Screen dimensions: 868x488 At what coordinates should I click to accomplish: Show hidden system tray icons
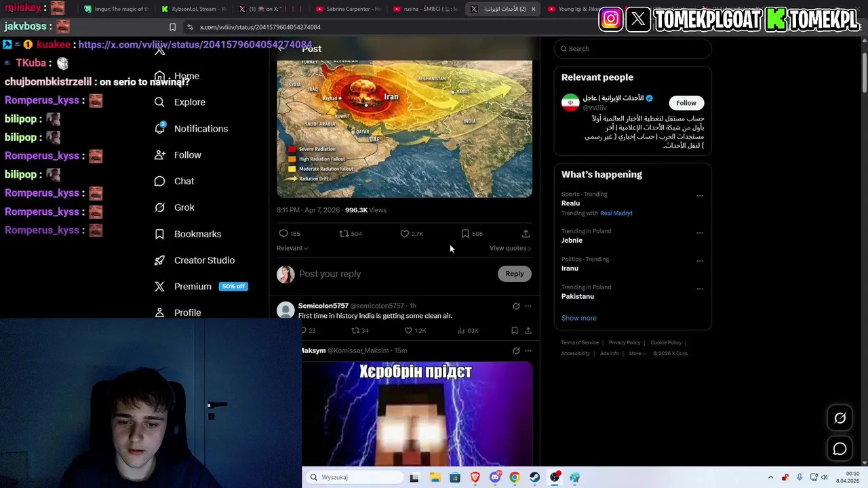pos(770,477)
